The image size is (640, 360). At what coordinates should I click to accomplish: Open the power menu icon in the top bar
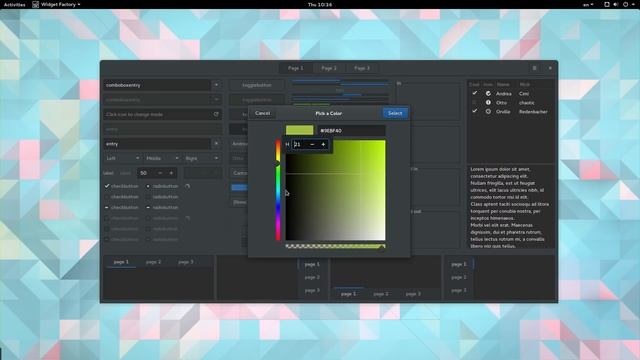625,4
